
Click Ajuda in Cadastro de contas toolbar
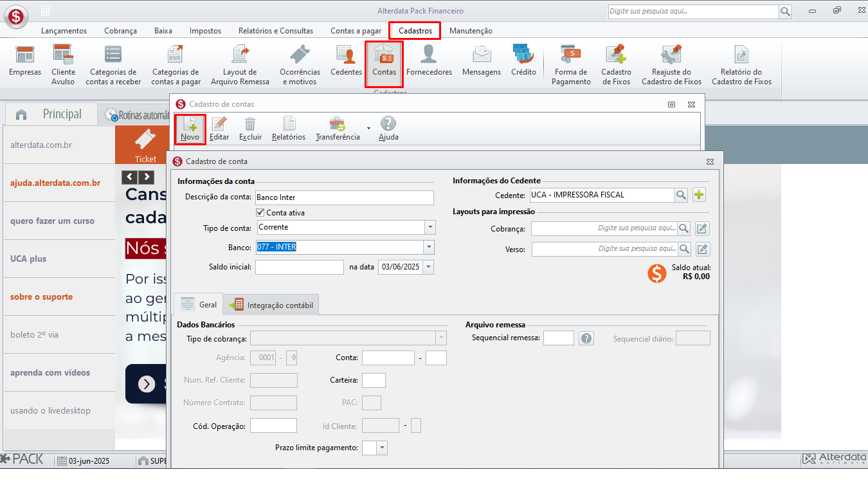tap(388, 129)
